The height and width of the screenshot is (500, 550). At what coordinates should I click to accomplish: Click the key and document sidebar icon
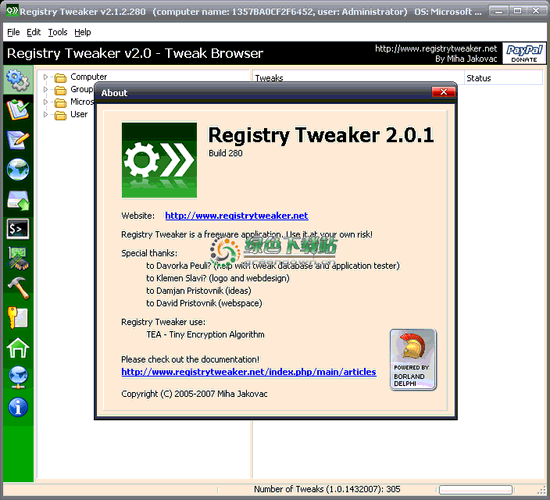pyautogui.click(x=18, y=318)
